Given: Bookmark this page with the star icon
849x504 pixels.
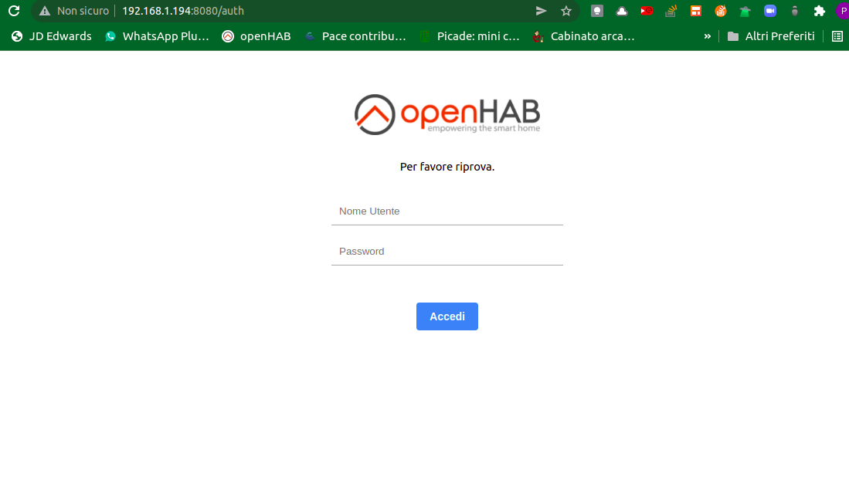Looking at the screenshot, I should click(566, 11).
